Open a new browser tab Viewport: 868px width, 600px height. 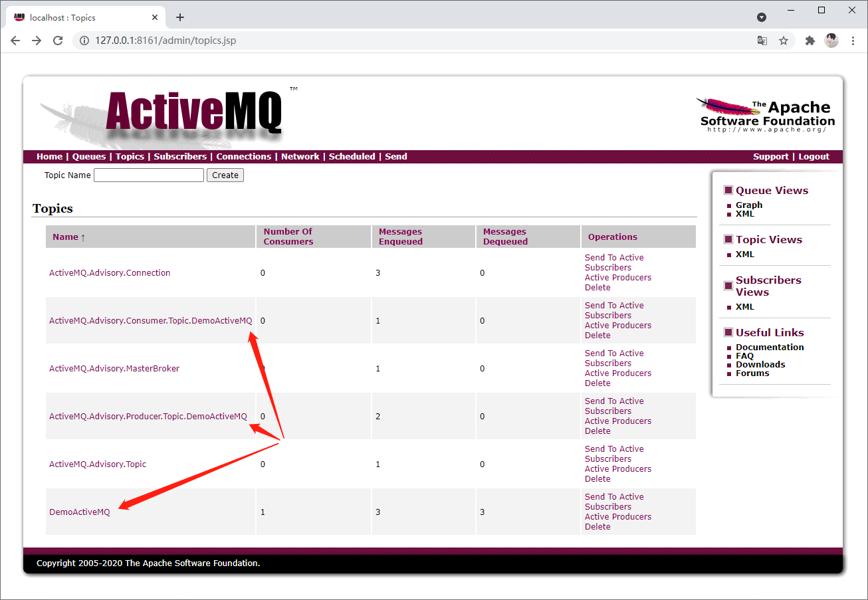pos(179,17)
